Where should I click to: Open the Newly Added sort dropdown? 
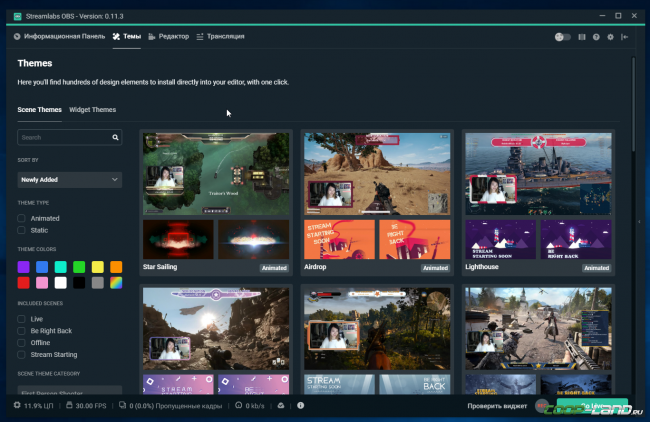coord(70,179)
